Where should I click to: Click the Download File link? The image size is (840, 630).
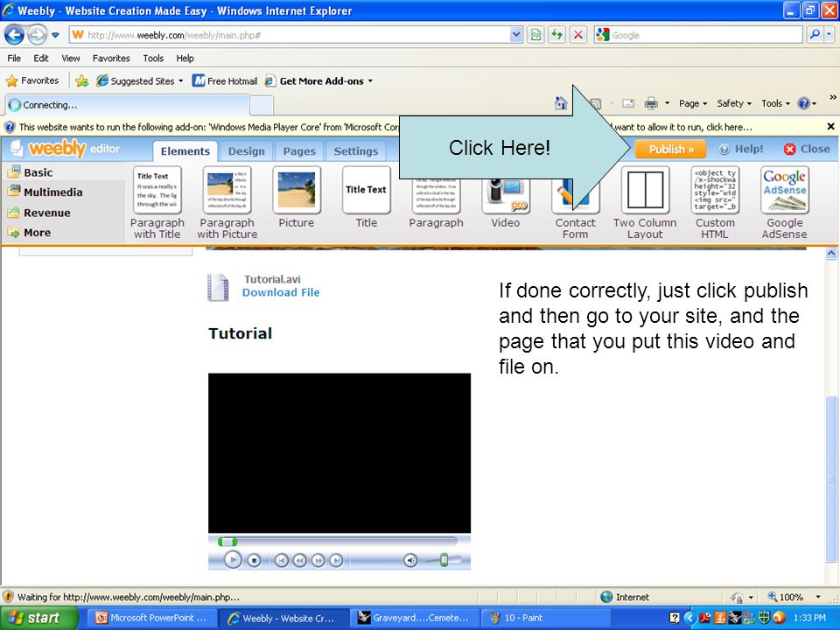[x=281, y=292]
